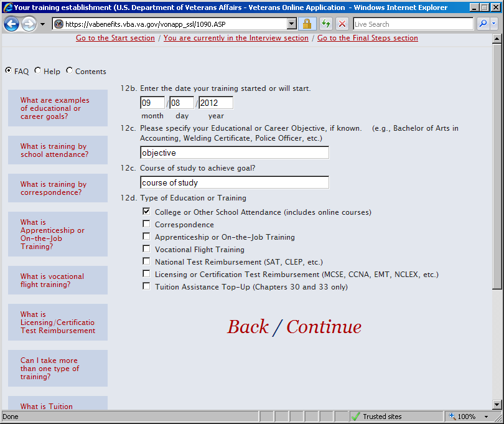
Task: Select the Help radio button
Action: pos(38,70)
